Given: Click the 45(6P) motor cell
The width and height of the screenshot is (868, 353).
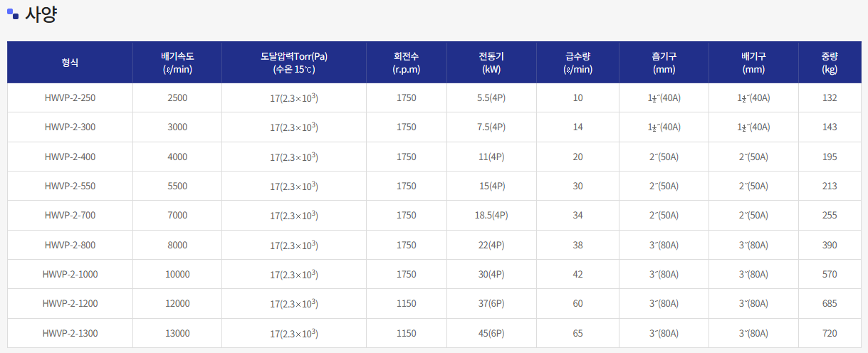Looking at the screenshot, I should coord(491,333).
